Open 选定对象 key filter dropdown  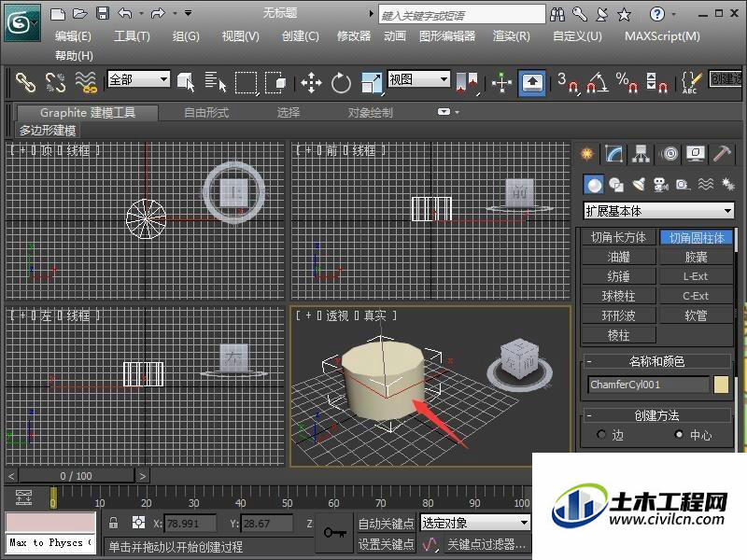(x=475, y=523)
